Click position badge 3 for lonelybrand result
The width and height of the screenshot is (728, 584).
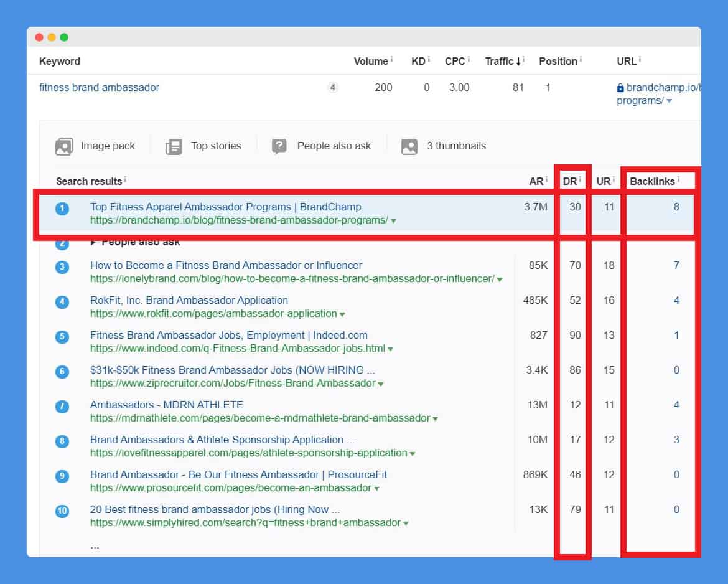point(62,267)
